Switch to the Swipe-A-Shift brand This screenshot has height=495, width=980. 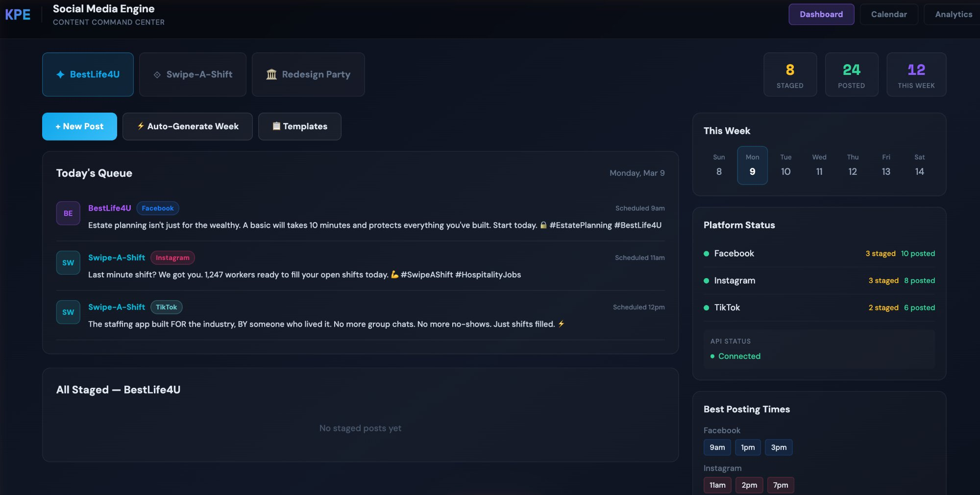(x=193, y=74)
